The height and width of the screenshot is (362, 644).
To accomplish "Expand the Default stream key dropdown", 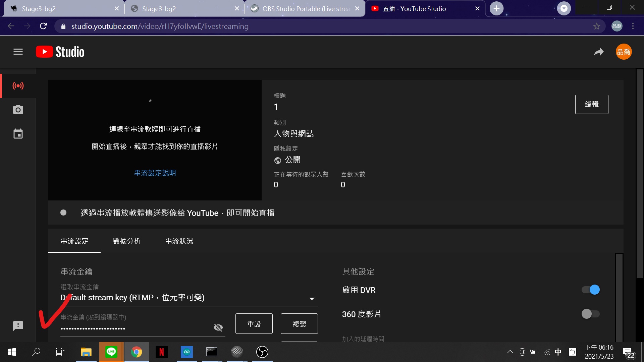I will [312, 298].
